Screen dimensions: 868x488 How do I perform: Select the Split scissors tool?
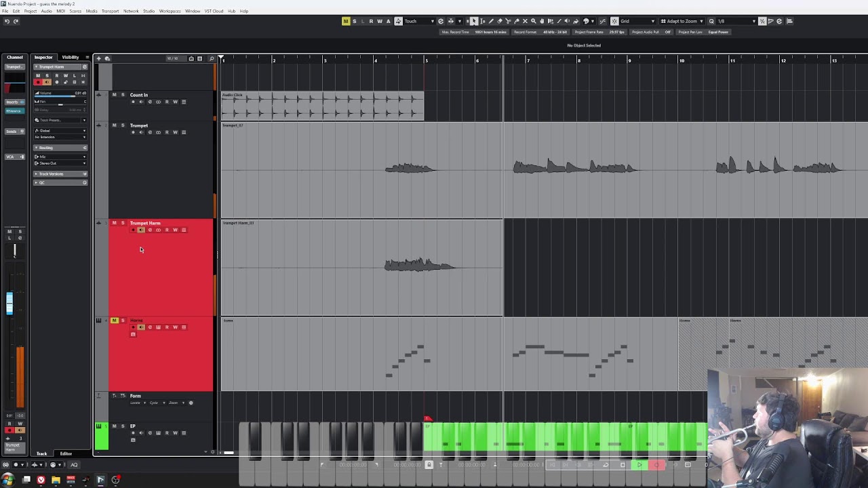pyautogui.click(x=508, y=21)
